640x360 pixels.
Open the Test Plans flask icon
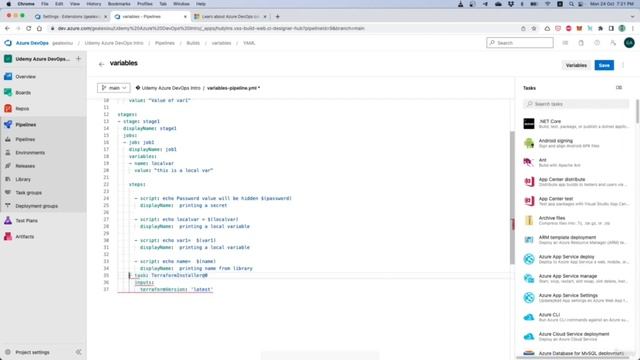pyautogui.click(x=8, y=220)
